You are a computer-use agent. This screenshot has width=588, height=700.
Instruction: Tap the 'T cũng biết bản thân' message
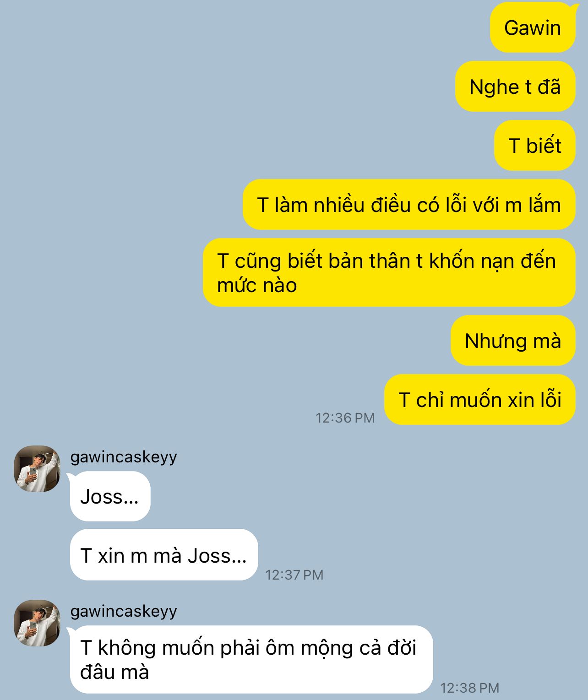(389, 272)
